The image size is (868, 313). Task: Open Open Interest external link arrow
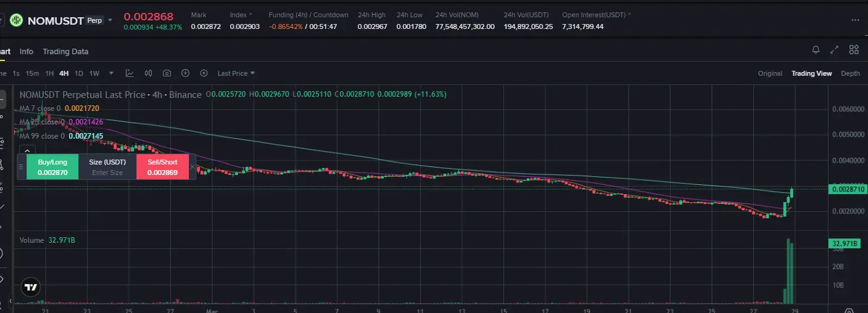(x=629, y=14)
